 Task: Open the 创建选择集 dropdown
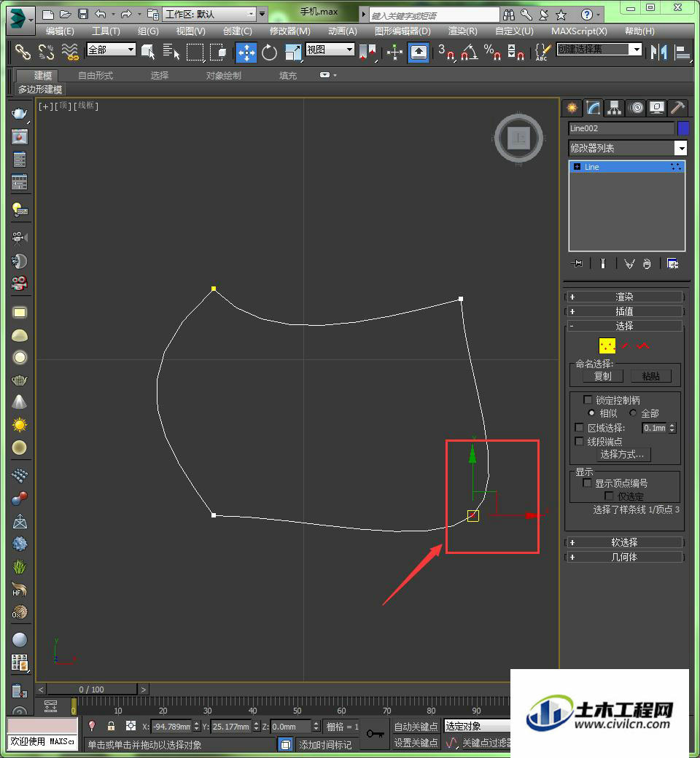[599, 50]
